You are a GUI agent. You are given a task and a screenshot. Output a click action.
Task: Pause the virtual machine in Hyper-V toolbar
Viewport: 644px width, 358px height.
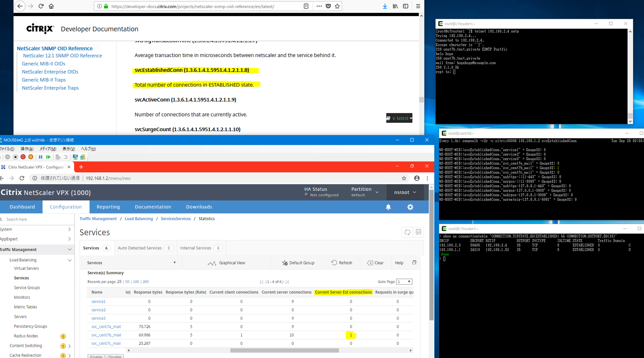pos(41,157)
